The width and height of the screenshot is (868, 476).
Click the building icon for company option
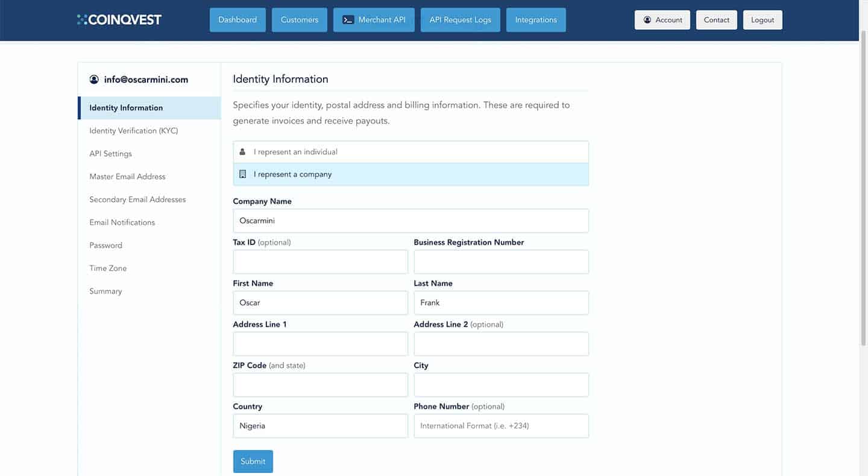(x=242, y=174)
